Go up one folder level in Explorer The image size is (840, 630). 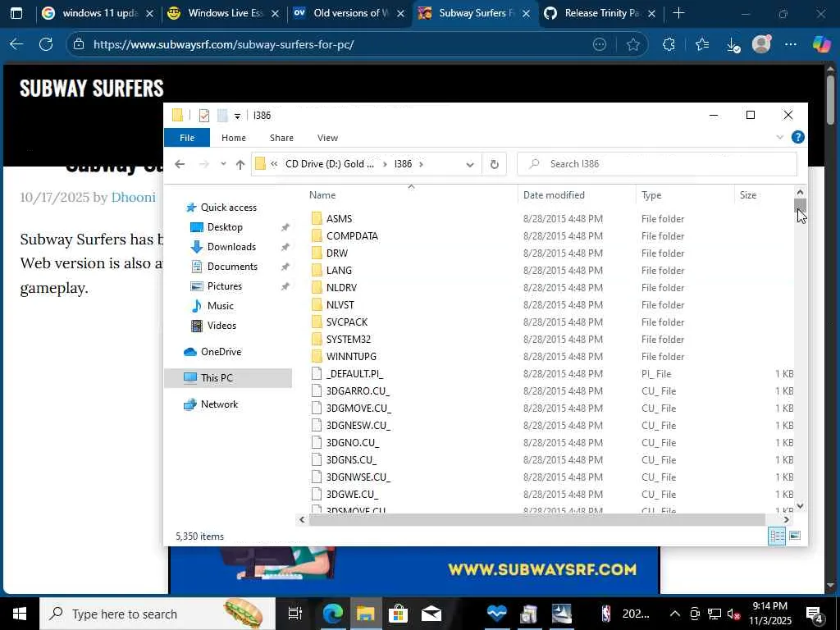pos(240,164)
